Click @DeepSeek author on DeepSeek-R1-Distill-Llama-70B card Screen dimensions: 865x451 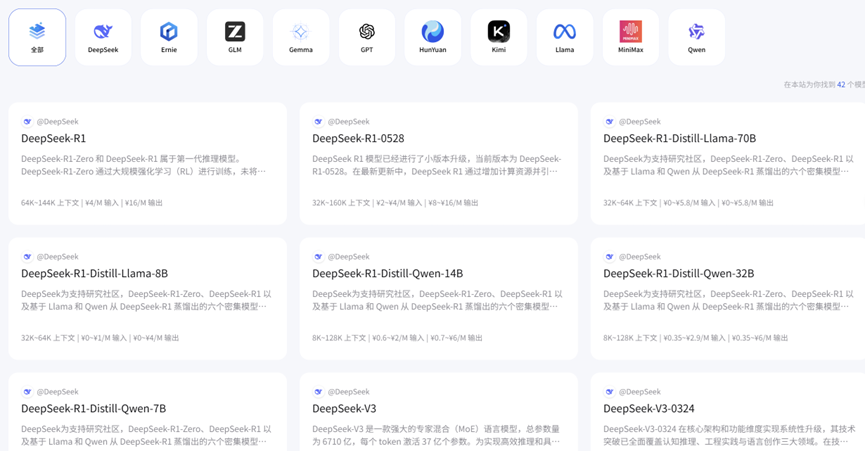click(639, 121)
